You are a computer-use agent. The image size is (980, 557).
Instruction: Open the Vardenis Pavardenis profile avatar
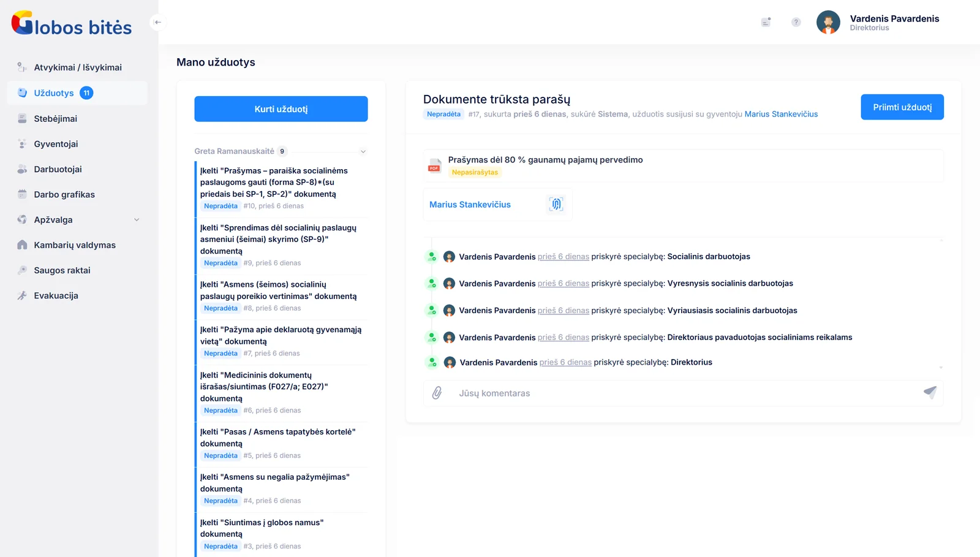coord(828,22)
